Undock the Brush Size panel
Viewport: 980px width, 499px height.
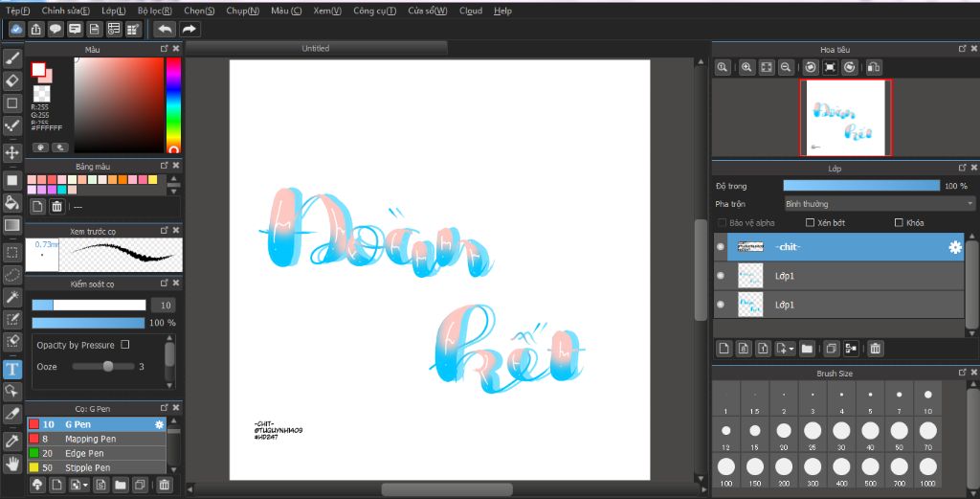click(x=963, y=372)
